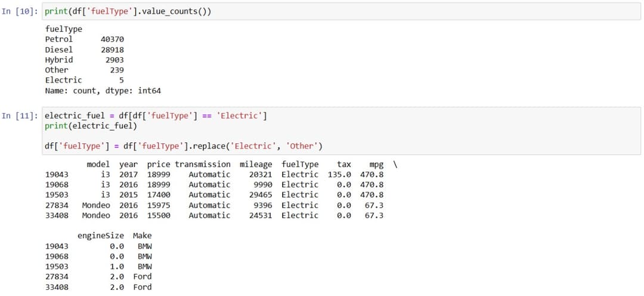This screenshot has height=296, width=644.
Task: Click the price value 15975
Action: (x=159, y=205)
